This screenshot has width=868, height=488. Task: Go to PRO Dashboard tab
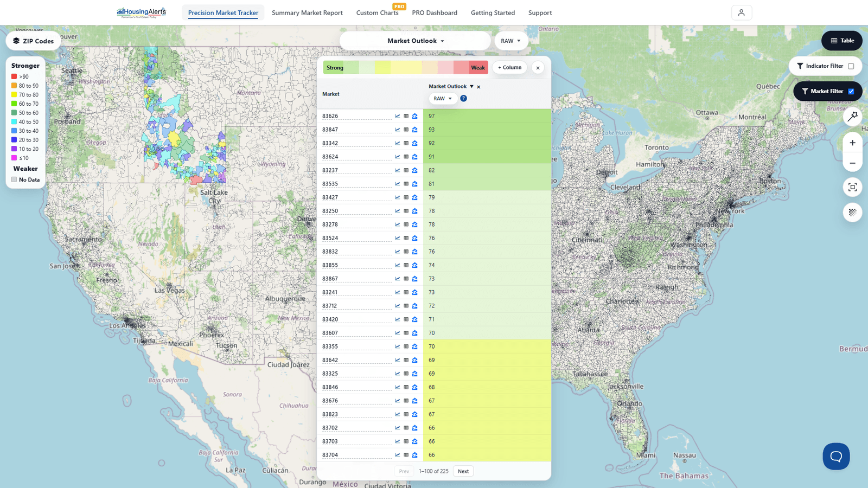435,12
